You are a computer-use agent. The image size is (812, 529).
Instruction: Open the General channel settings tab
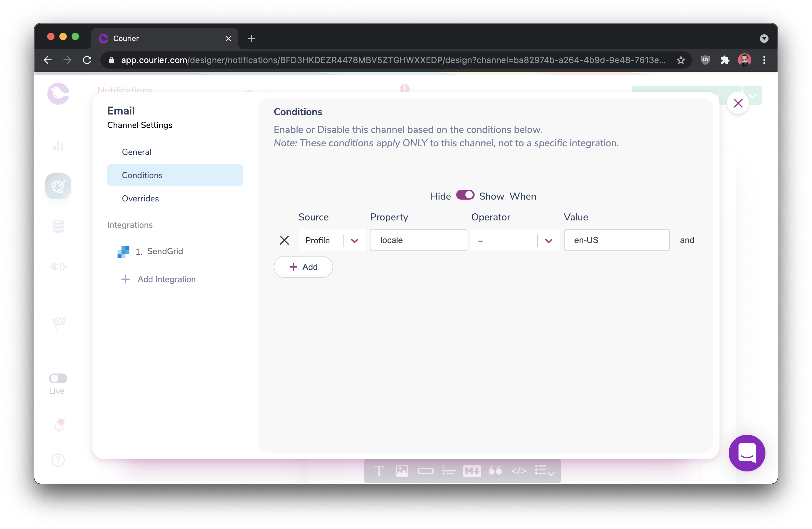coord(137,152)
